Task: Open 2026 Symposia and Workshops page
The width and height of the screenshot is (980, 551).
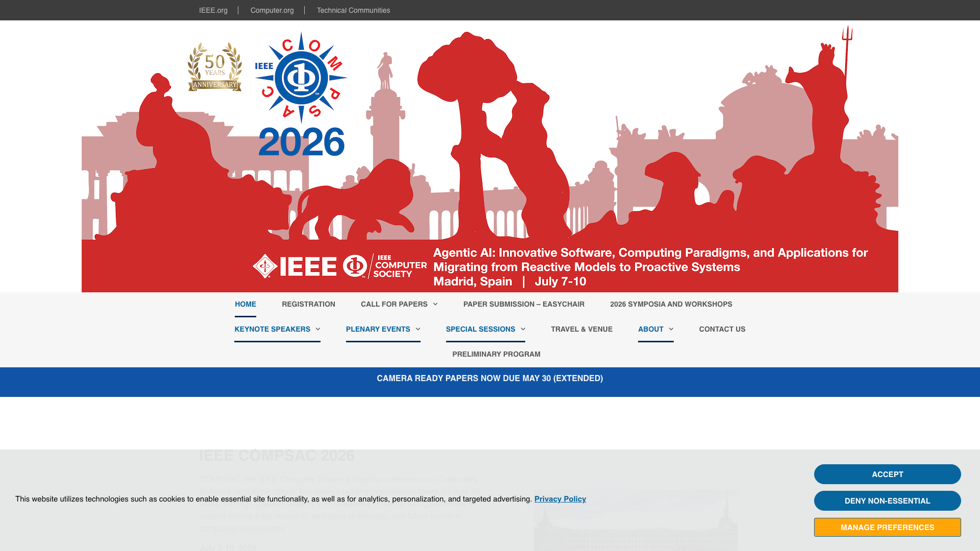Action: click(671, 304)
